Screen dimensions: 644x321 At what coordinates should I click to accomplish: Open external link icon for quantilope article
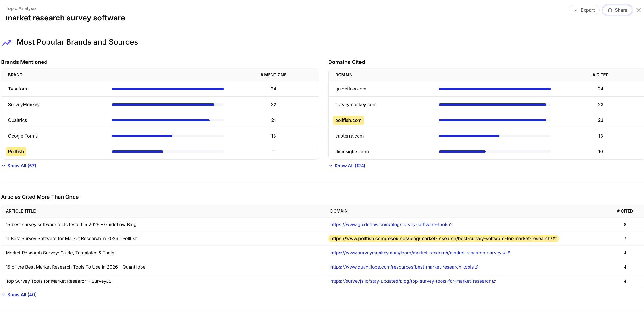point(476,267)
